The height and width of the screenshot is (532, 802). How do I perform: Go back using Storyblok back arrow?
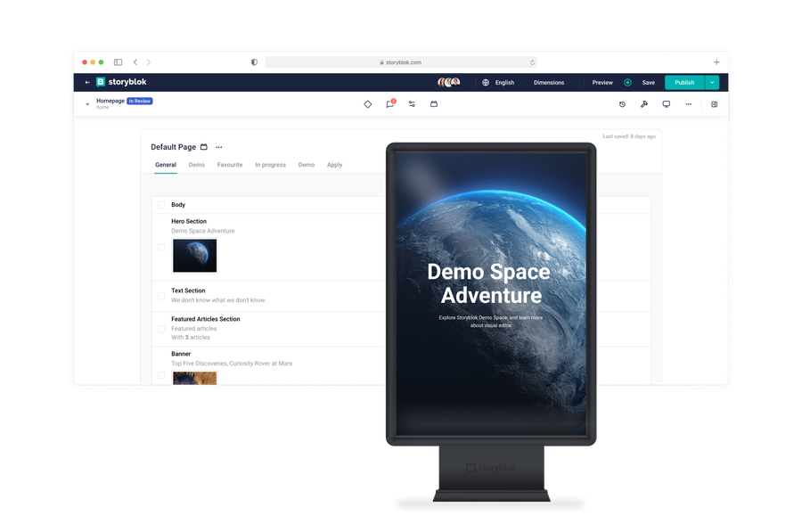(87, 82)
